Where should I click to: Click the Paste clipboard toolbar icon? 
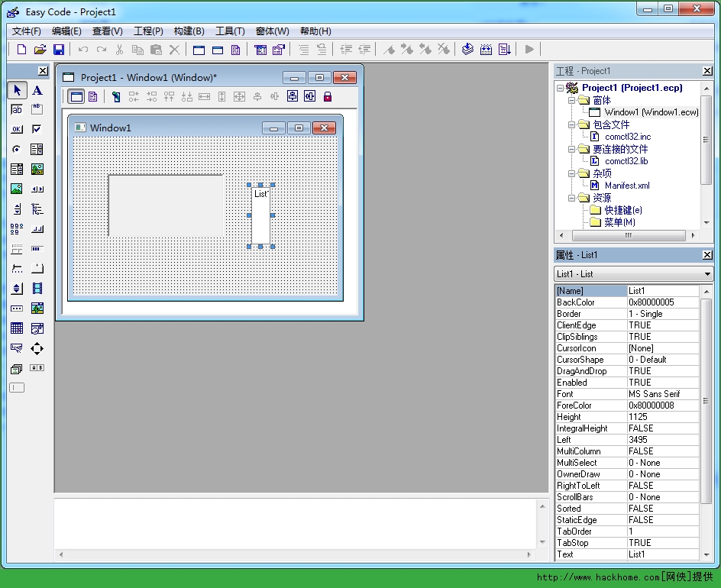pos(157,49)
